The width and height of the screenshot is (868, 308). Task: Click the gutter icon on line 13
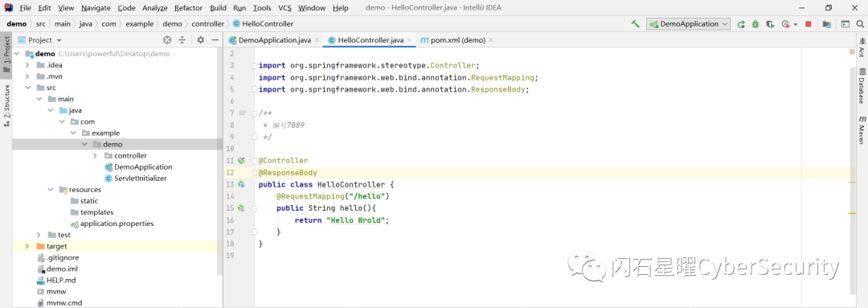tap(241, 184)
